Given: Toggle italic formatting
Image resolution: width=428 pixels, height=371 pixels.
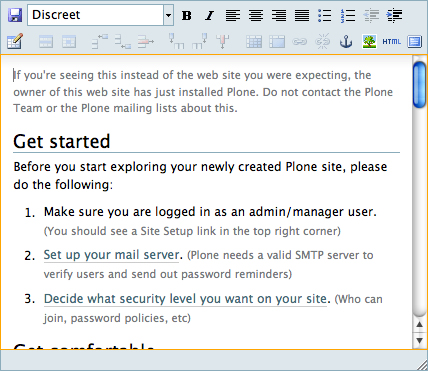Looking at the screenshot, I should point(210,15).
